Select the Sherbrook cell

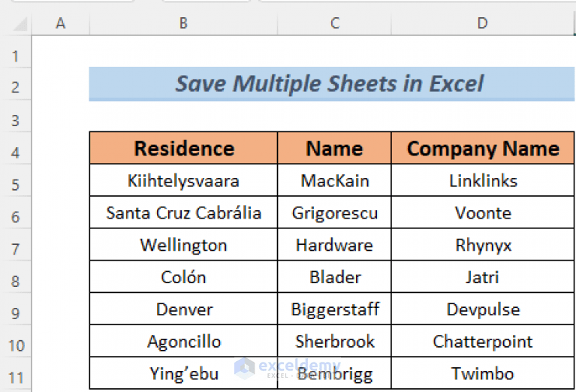[335, 341]
